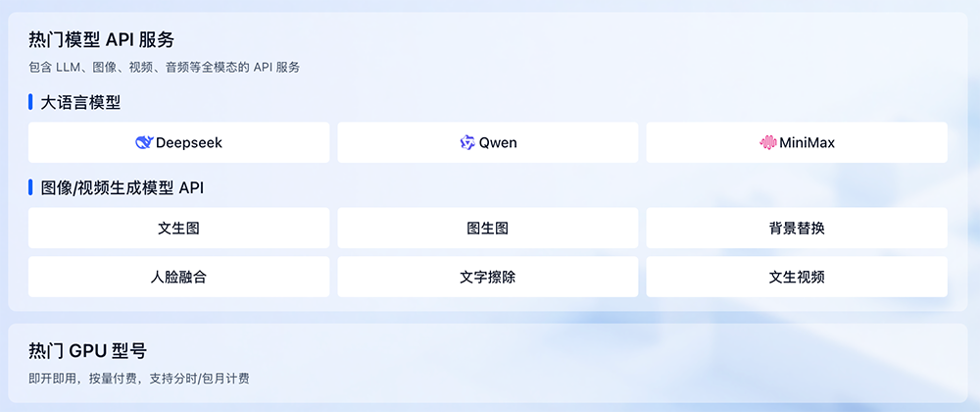Open the Deepseek model text label
980x412 pixels.
click(189, 142)
